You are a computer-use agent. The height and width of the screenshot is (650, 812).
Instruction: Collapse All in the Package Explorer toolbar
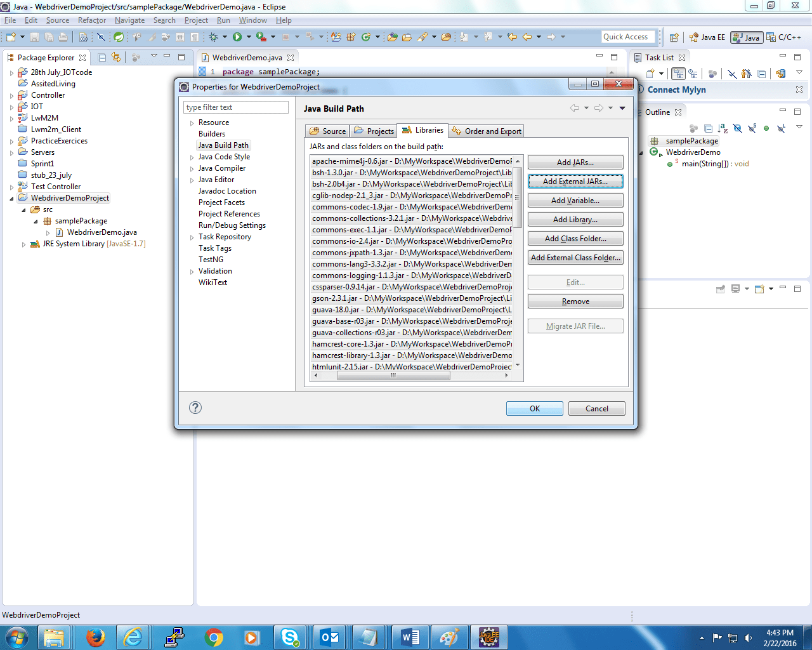(102, 57)
